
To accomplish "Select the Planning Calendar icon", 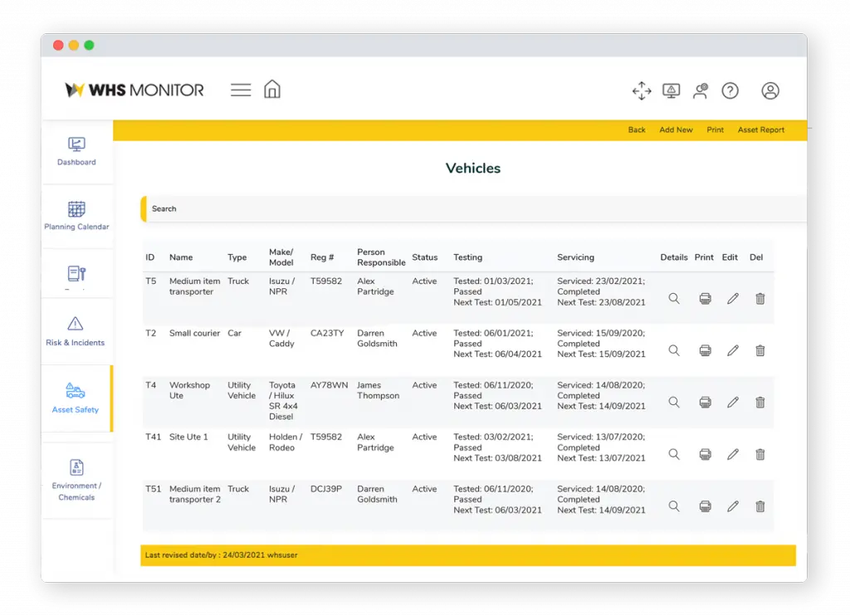I will point(76,209).
